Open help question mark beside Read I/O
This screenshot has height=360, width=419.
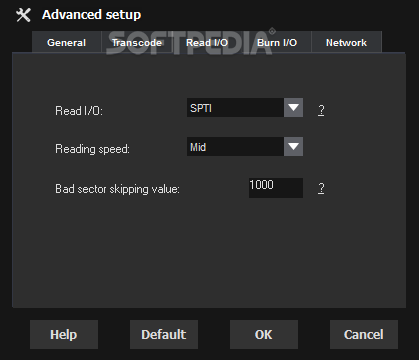[x=321, y=110]
